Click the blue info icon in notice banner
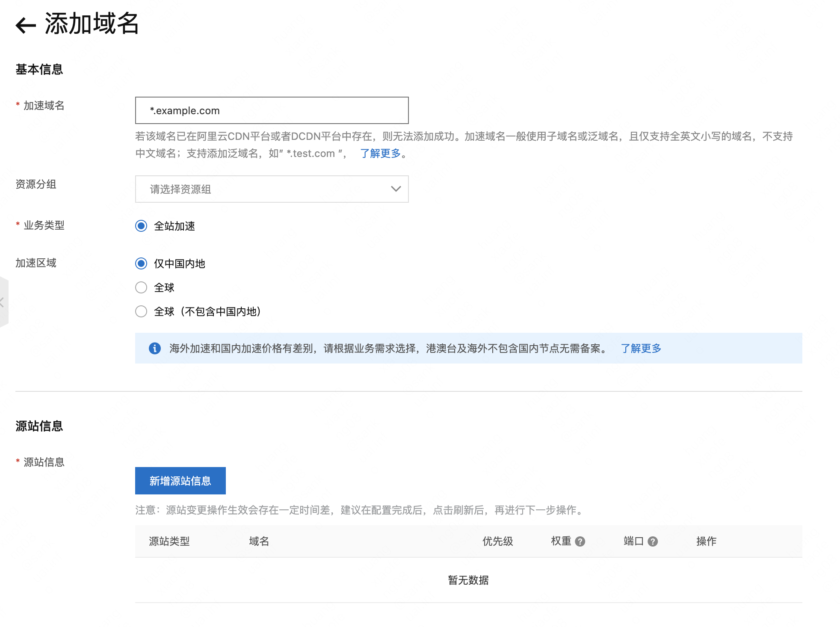This screenshot has height=627, width=840. (154, 348)
